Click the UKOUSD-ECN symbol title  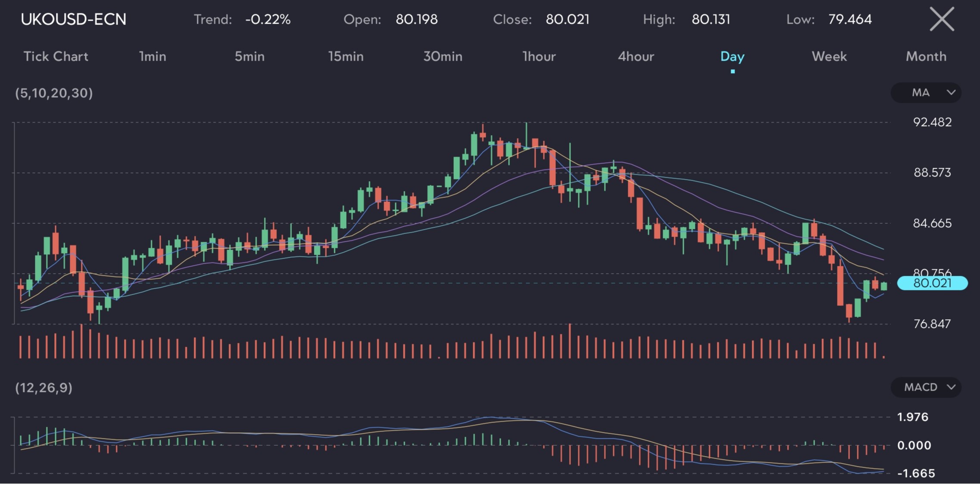pyautogui.click(x=74, y=19)
